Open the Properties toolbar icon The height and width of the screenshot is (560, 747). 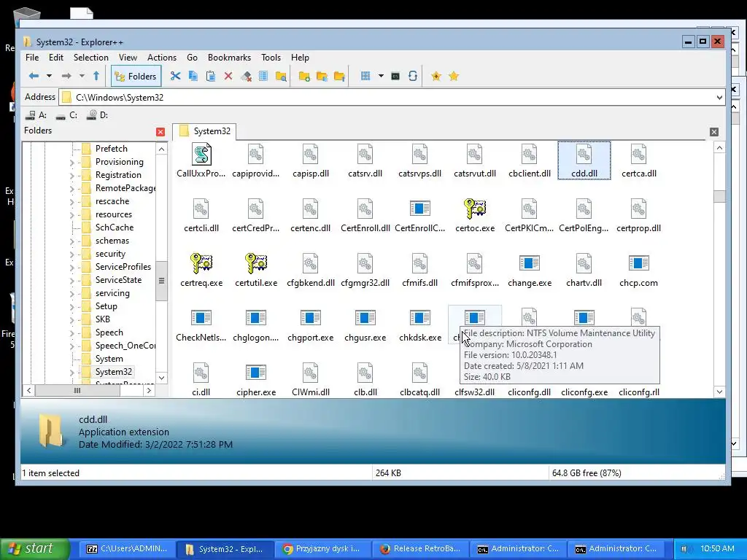263,76
